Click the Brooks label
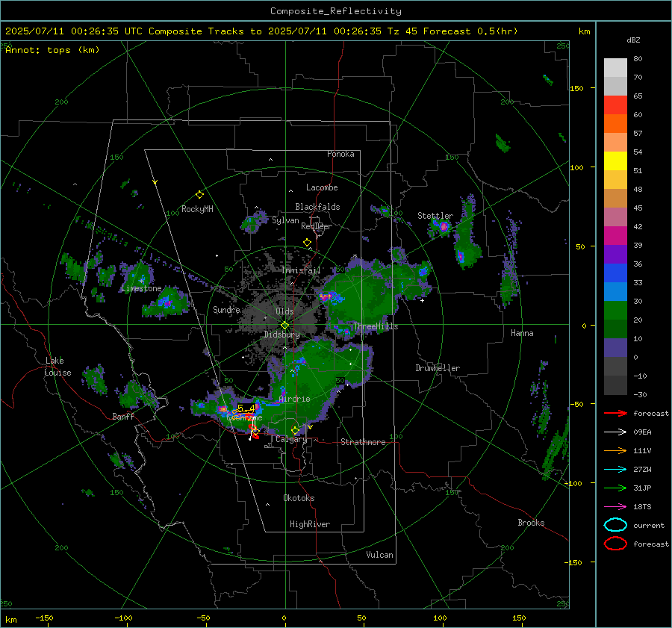 click(x=531, y=523)
